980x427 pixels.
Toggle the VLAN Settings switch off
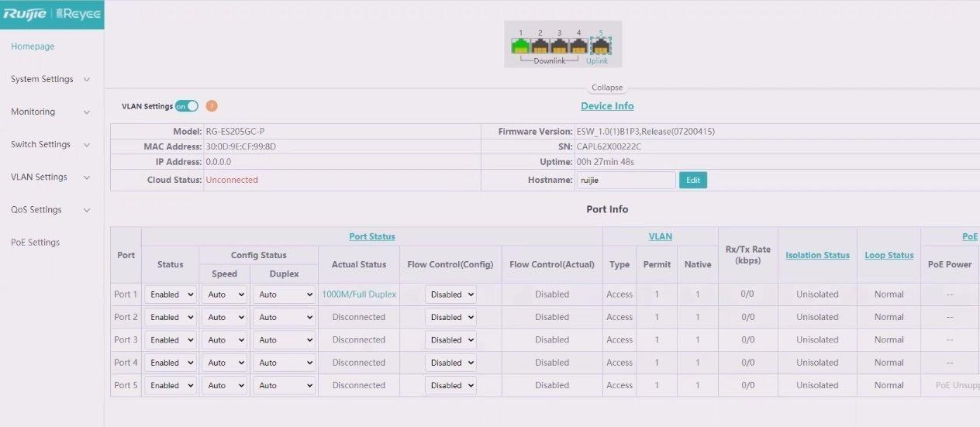[187, 106]
